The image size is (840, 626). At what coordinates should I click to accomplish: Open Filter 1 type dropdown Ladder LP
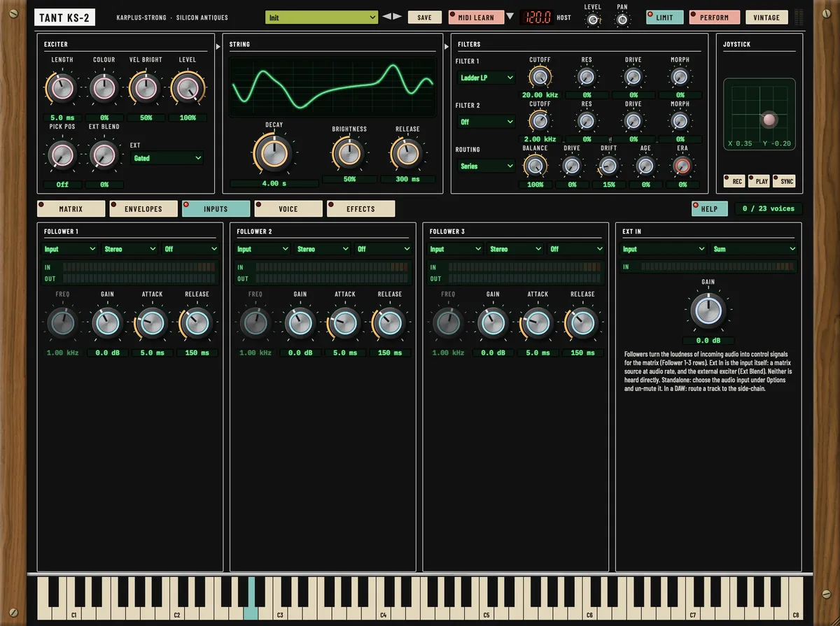pyautogui.click(x=486, y=78)
